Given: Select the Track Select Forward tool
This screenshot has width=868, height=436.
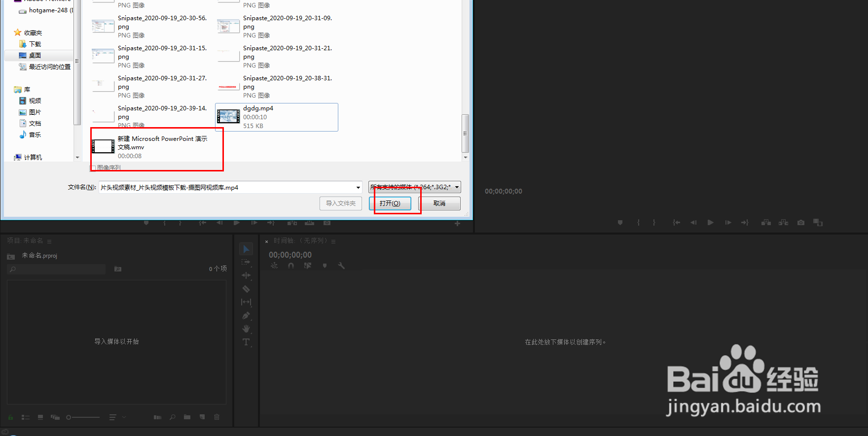Looking at the screenshot, I should pos(246,262).
